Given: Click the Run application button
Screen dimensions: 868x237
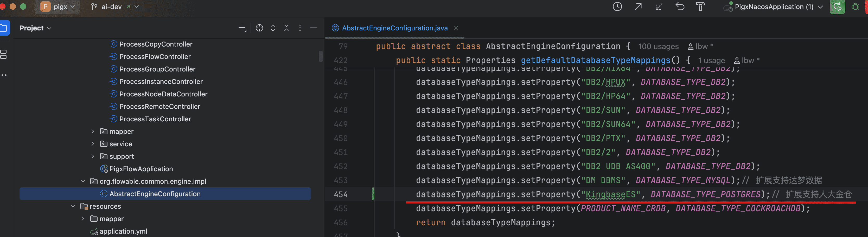Looking at the screenshot, I should tap(837, 7).
